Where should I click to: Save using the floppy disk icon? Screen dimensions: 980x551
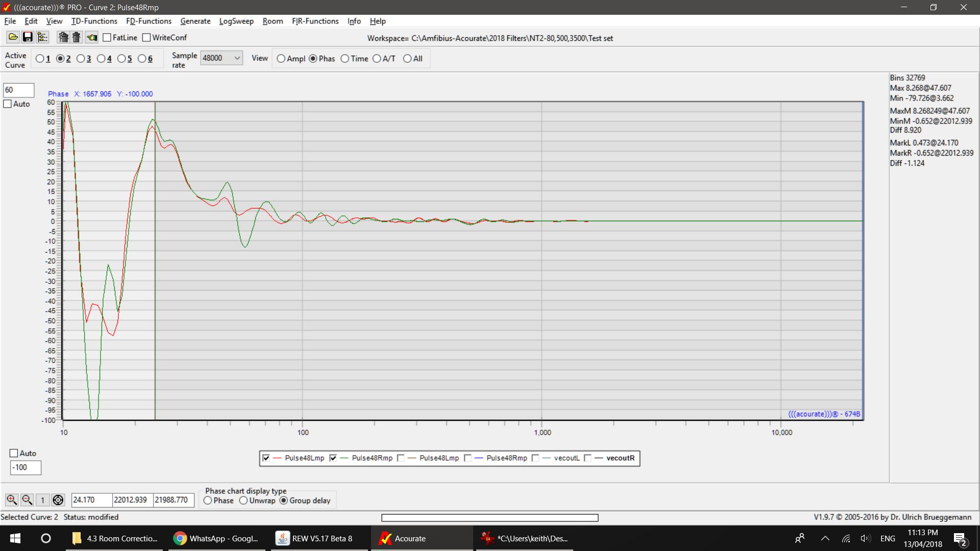click(x=28, y=37)
